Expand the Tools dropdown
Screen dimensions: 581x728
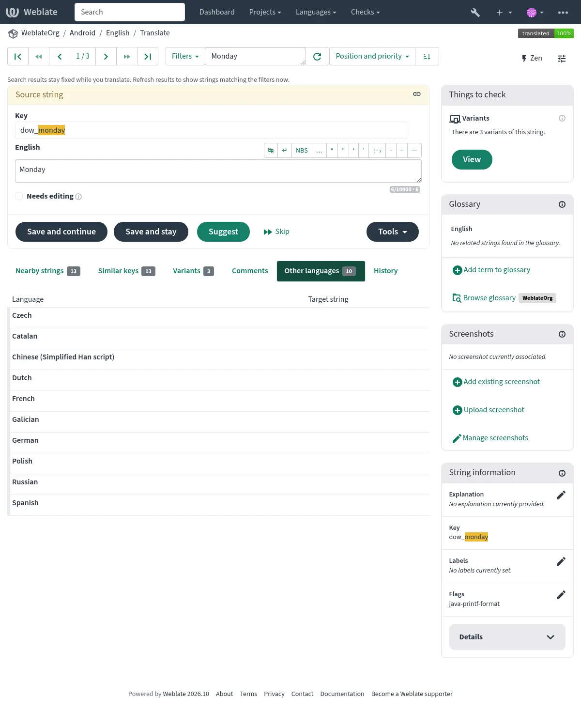pyautogui.click(x=393, y=232)
